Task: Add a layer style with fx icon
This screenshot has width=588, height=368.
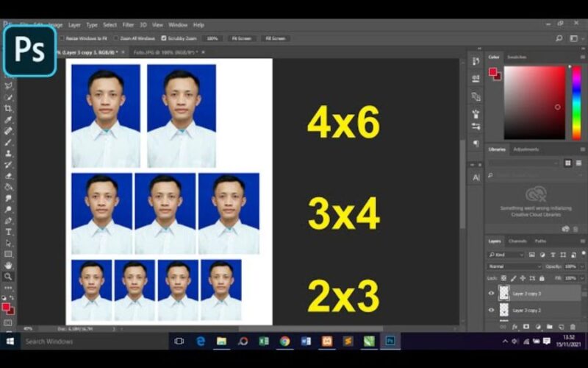Action: coord(514,327)
